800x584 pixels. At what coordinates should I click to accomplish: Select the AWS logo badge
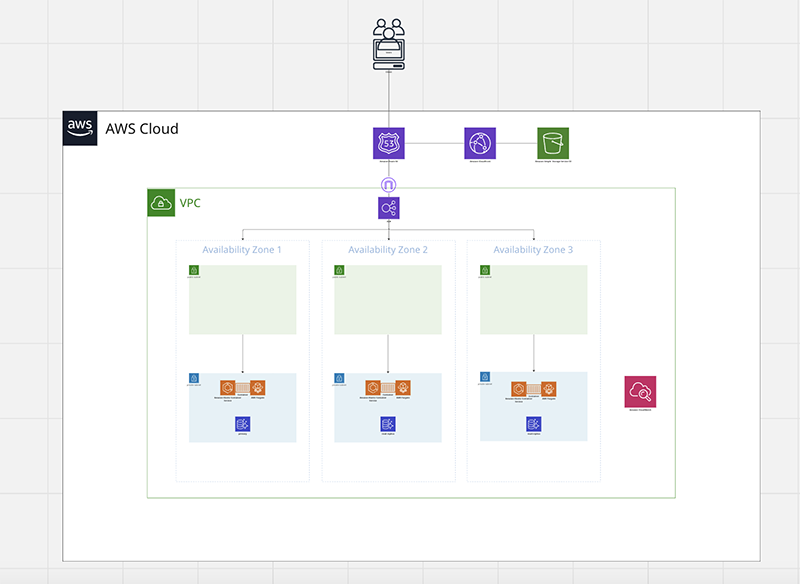tap(80, 128)
